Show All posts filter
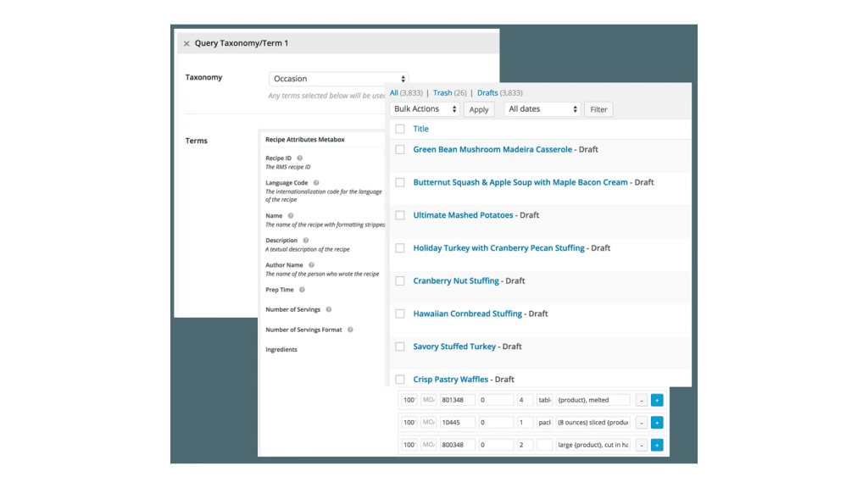 (393, 93)
